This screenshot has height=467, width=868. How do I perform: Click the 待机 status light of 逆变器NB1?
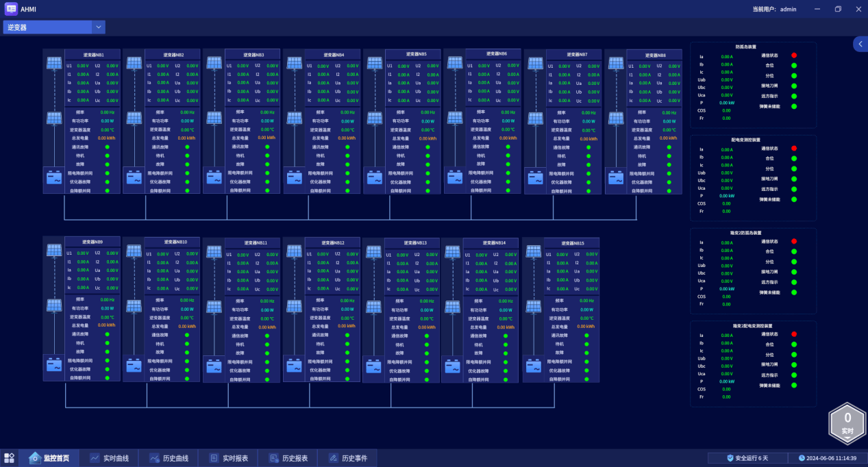tap(107, 155)
